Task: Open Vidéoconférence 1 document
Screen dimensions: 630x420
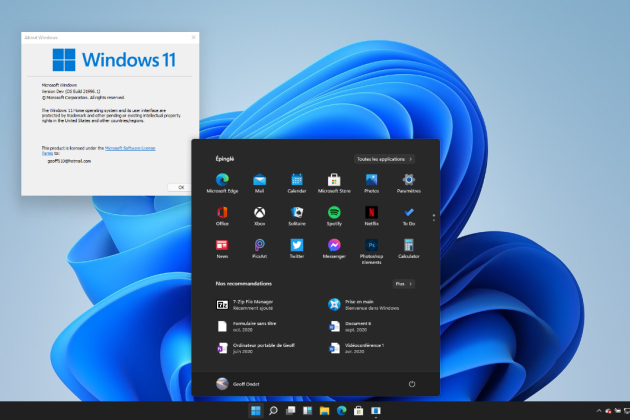Action: [x=356, y=348]
